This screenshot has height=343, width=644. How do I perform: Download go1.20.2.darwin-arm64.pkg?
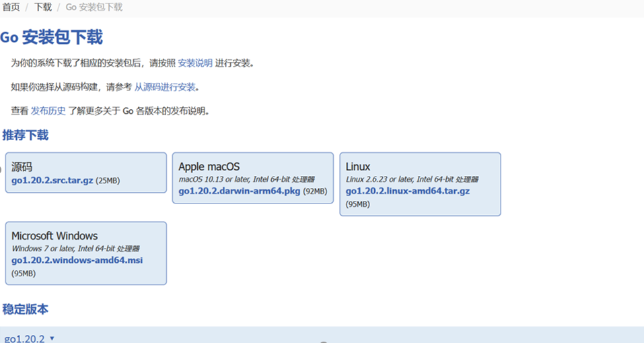click(240, 191)
